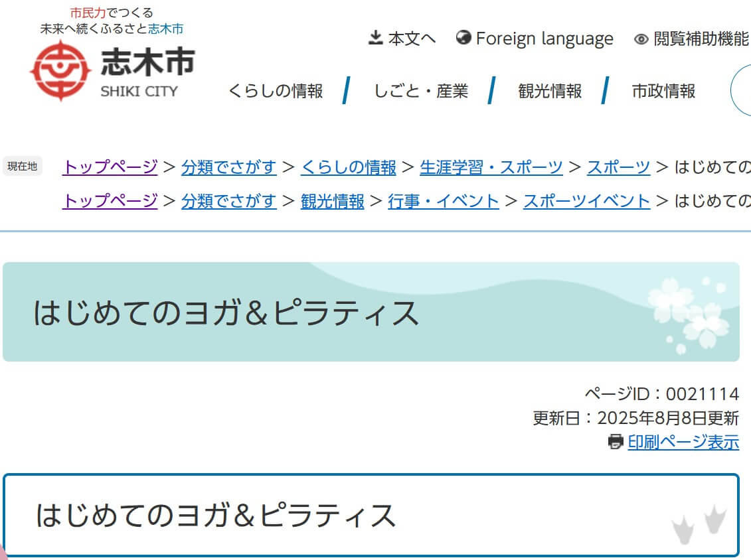Click the Shiki City red emblem logo
Image resolution: width=751 pixels, height=560 pixels.
[60, 71]
